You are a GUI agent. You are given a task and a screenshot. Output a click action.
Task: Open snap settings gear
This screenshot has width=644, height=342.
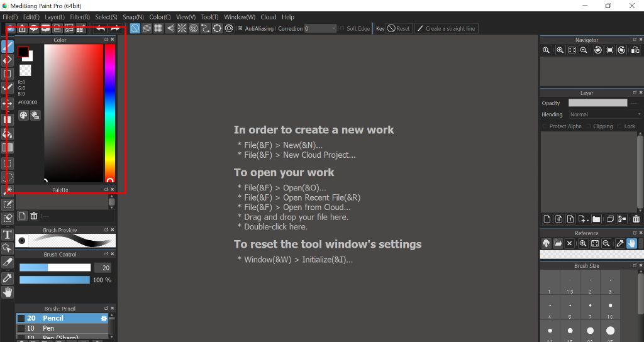click(229, 28)
